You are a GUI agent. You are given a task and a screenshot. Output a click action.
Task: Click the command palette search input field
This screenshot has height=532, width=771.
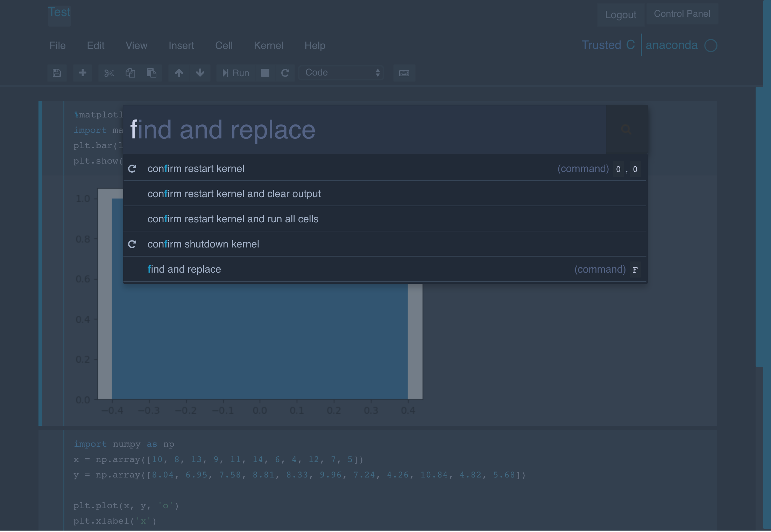point(365,129)
